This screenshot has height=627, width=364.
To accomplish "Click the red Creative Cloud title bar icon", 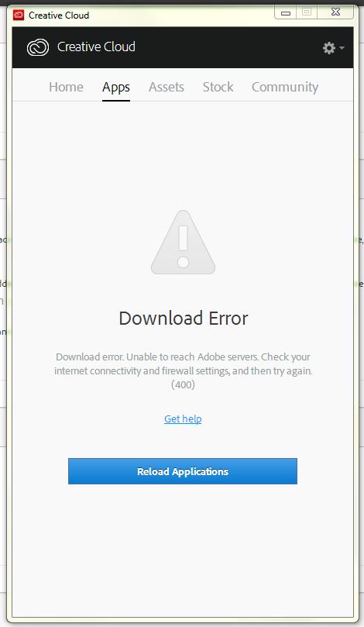I will pyautogui.click(x=19, y=16).
